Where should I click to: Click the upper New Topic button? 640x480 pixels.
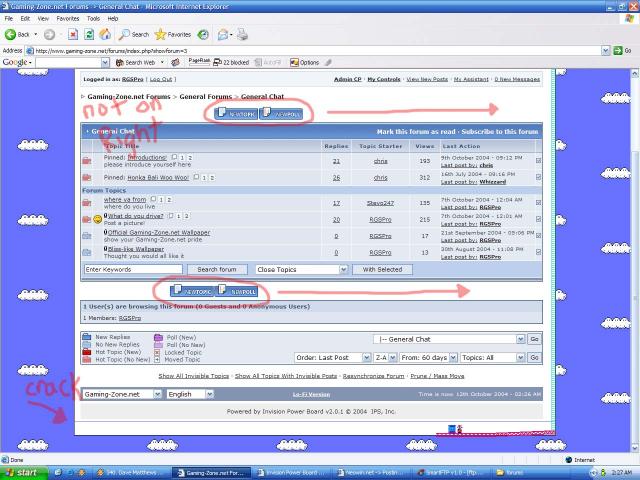tap(236, 114)
